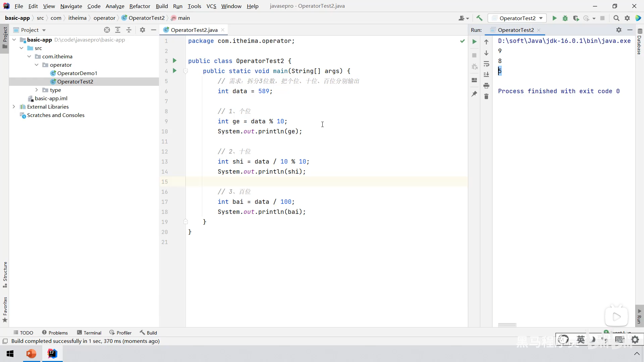
Task: Click the main breadcrumb in navigation bar
Action: pyautogui.click(x=183, y=18)
